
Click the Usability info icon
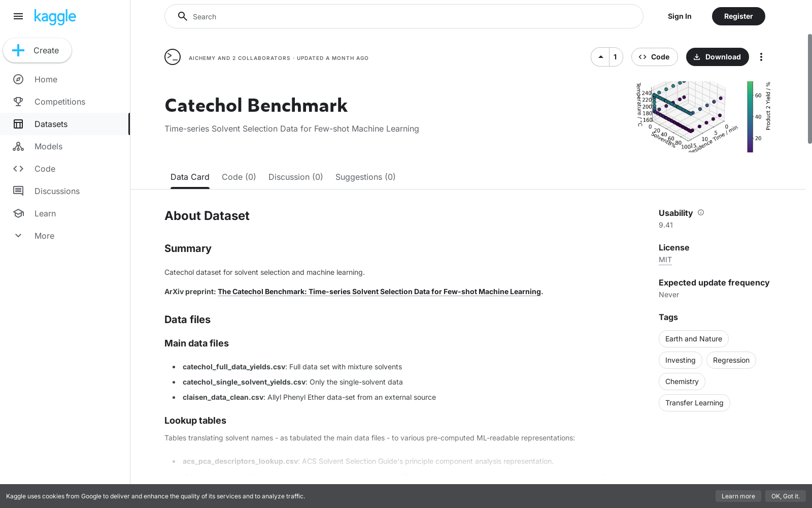pos(701,212)
